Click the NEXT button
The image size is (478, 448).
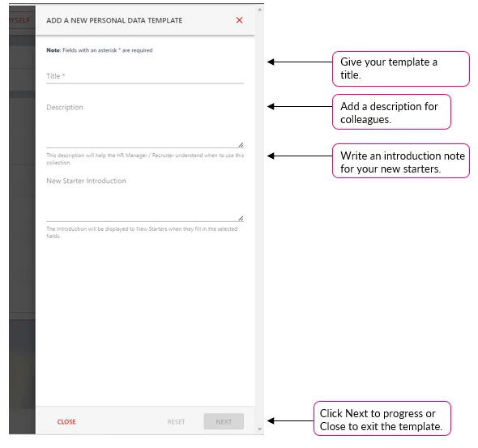[224, 422]
